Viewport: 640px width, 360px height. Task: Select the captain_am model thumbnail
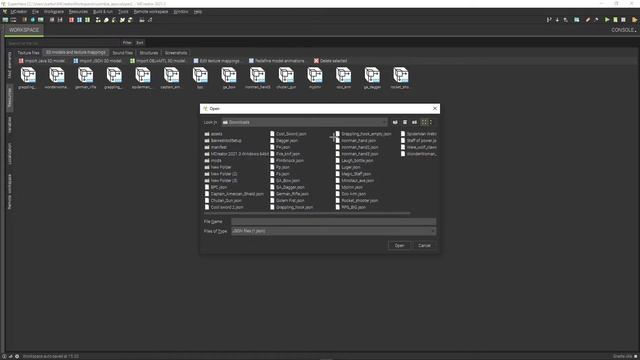(171, 78)
